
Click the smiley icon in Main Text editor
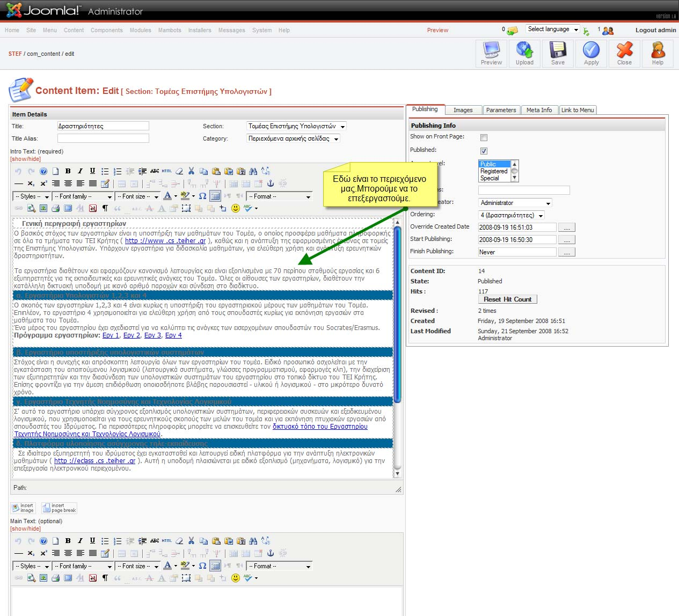[x=235, y=578]
